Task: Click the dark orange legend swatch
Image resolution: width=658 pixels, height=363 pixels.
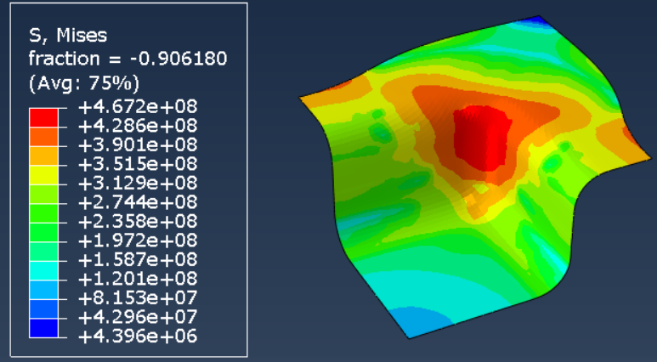Action: pos(44,137)
